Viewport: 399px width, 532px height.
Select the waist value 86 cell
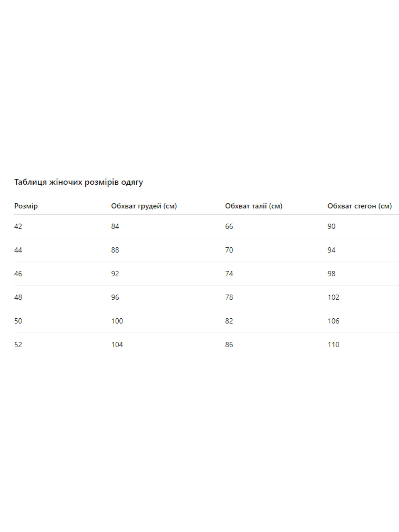coord(229,345)
